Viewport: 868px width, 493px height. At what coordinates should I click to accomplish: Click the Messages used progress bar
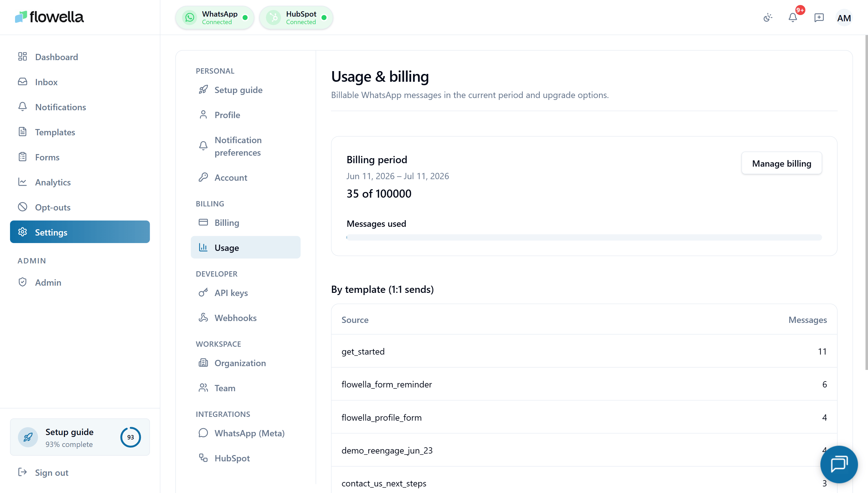tap(584, 237)
